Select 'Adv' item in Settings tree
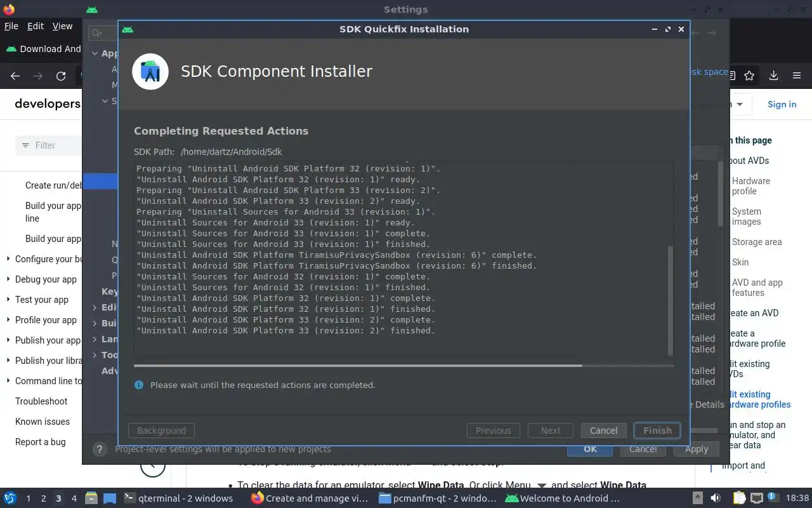Screen dimensions: 812x508 click(x=109, y=371)
